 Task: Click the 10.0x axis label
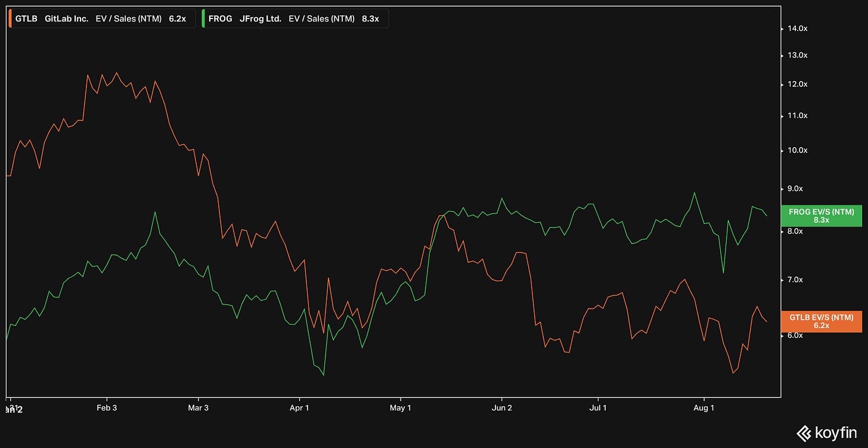[798, 150]
